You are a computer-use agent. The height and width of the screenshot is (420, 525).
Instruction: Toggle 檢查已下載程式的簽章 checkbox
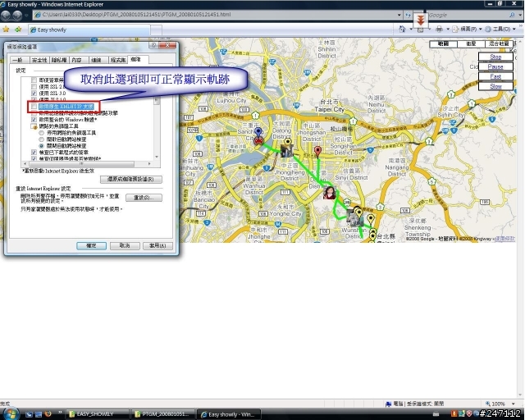(x=34, y=153)
